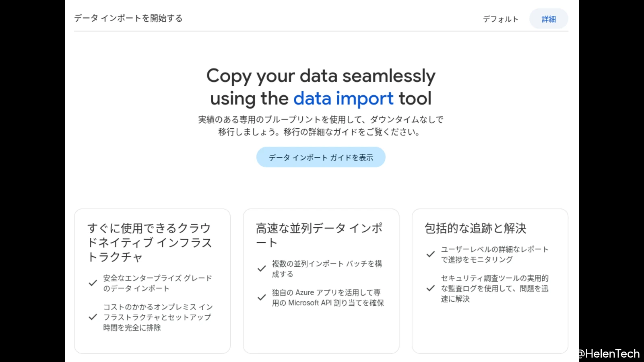The width and height of the screenshot is (644, 362).
Task: Click the @HelenTech watermark
Action: pos(609,354)
